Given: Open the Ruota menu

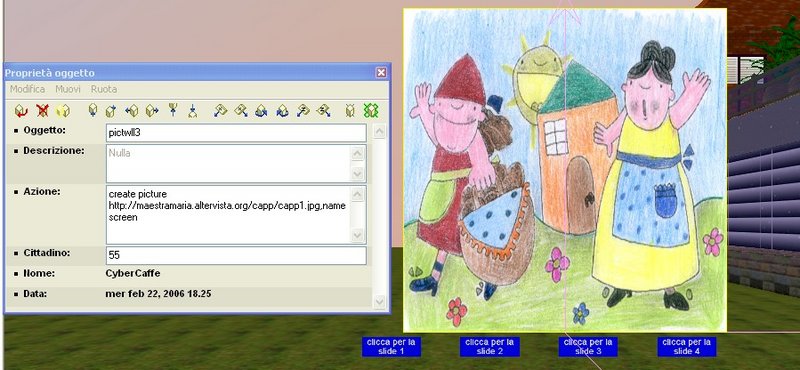Looking at the screenshot, I should [x=104, y=89].
